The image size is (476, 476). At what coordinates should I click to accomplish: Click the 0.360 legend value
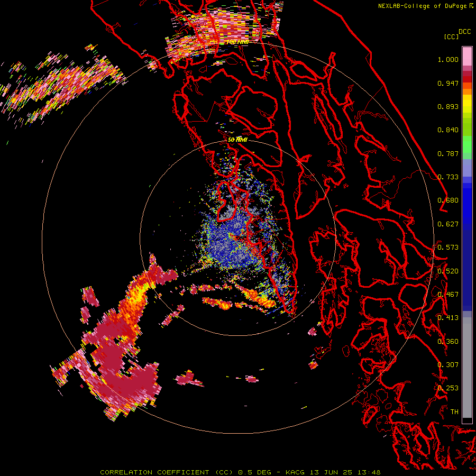[x=448, y=342]
